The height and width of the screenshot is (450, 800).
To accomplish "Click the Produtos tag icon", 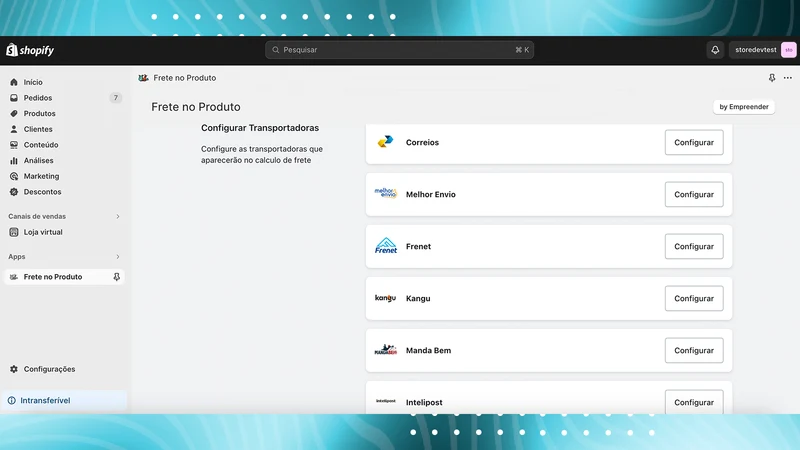I will (14, 113).
